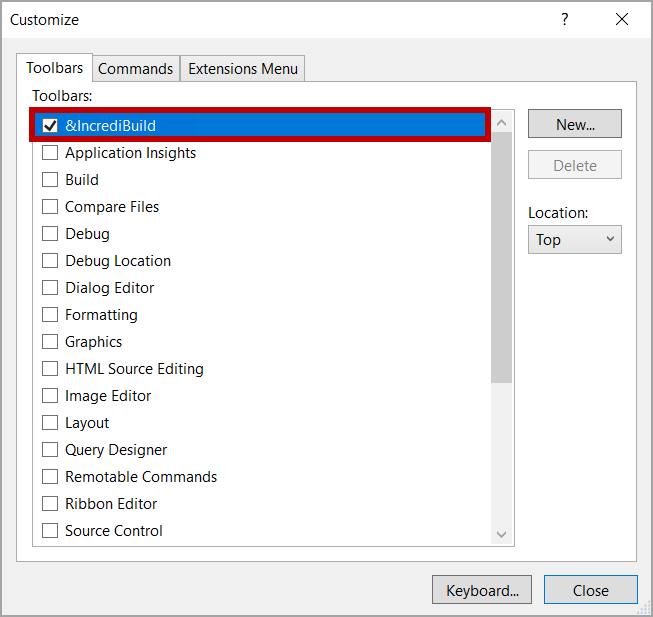The width and height of the screenshot is (653, 617).
Task: Click the scrollbar down arrow
Action: pyautogui.click(x=502, y=535)
